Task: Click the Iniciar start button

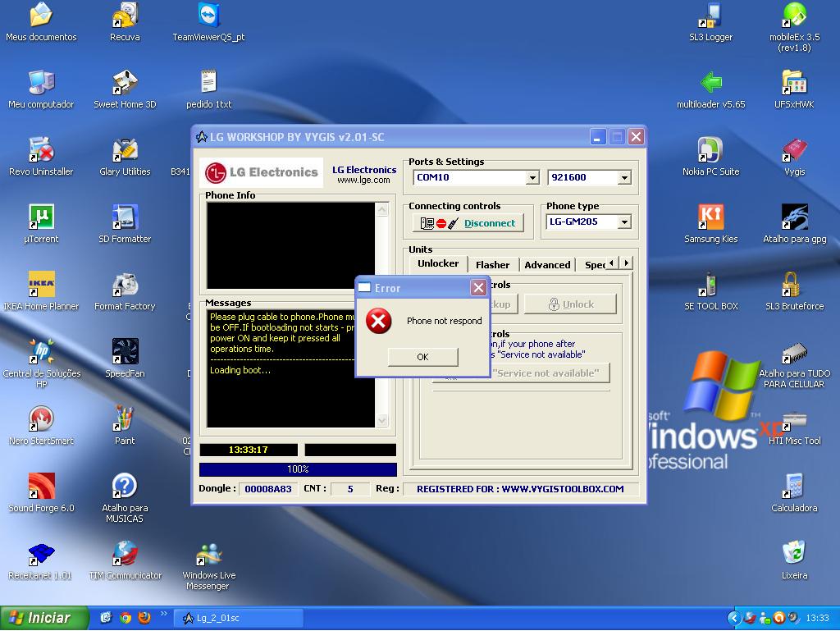Action: pyautogui.click(x=44, y=618)
